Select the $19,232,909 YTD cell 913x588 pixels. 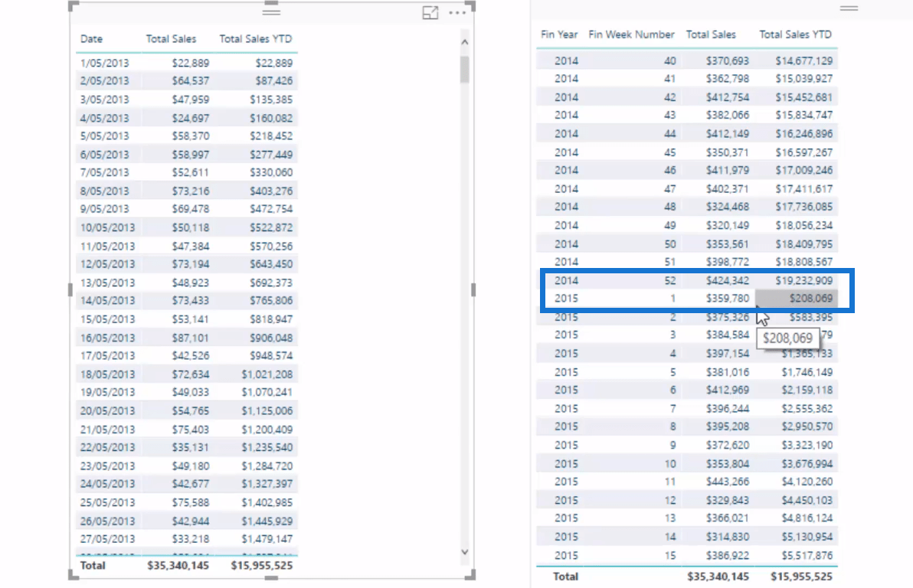804,281
